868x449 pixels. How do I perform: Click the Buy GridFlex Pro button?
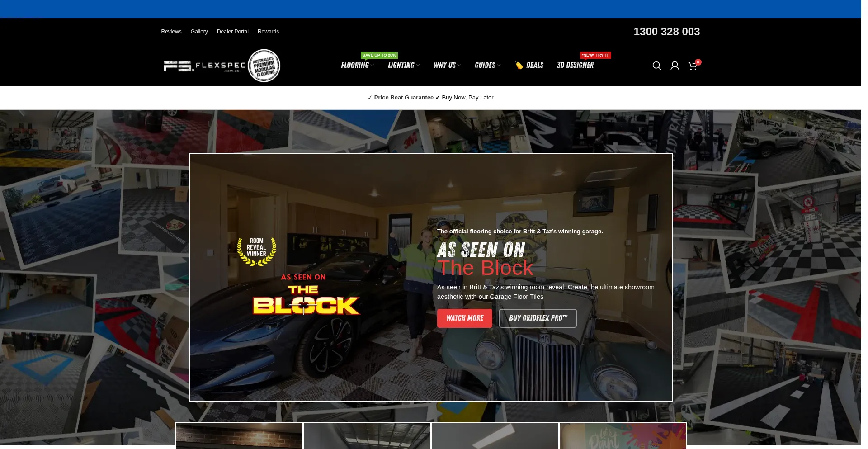pos(538,318)
